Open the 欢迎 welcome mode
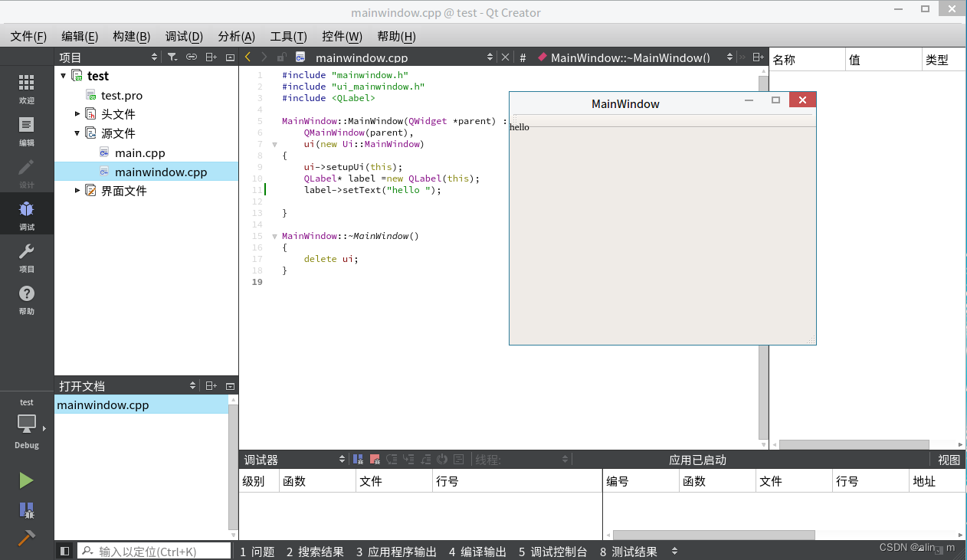This screenshot has width=967, height=560. pyautogui.click(x=27, y=89)
